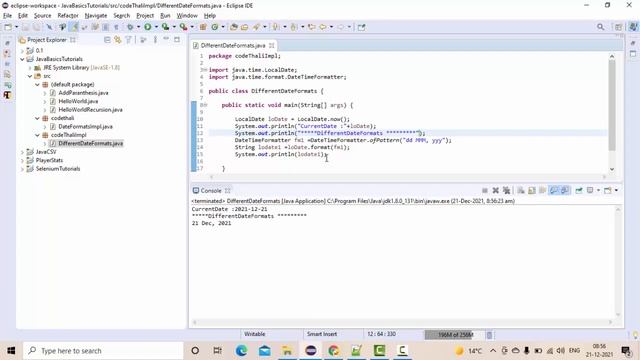Toggle Show Console on standard error change
The height and width of the screenshot is (360, 640).
[x=565, y=190]
